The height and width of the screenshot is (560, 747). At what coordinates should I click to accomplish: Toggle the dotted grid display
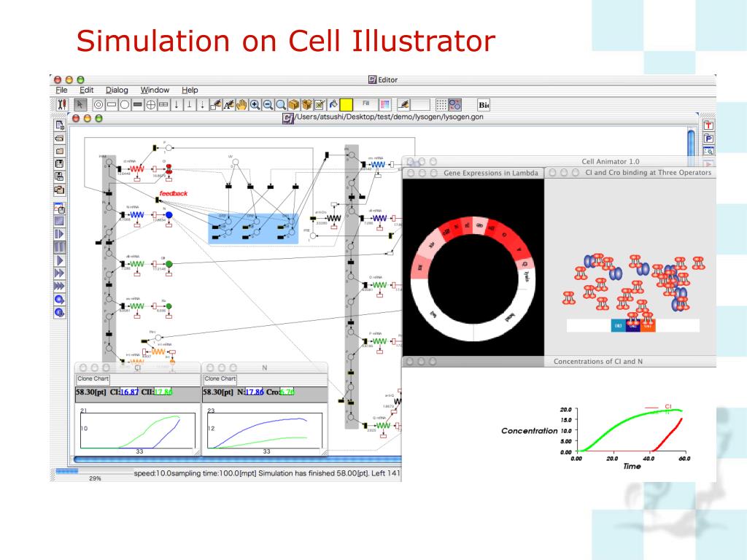pyautogui.click(x=441, y=105)
